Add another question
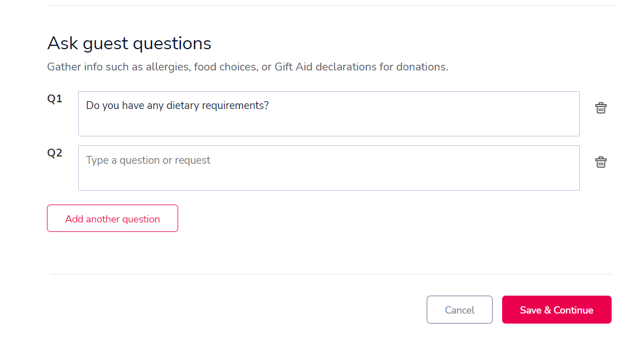The height and width of the screenshot is (337, 644). [112, 218]
